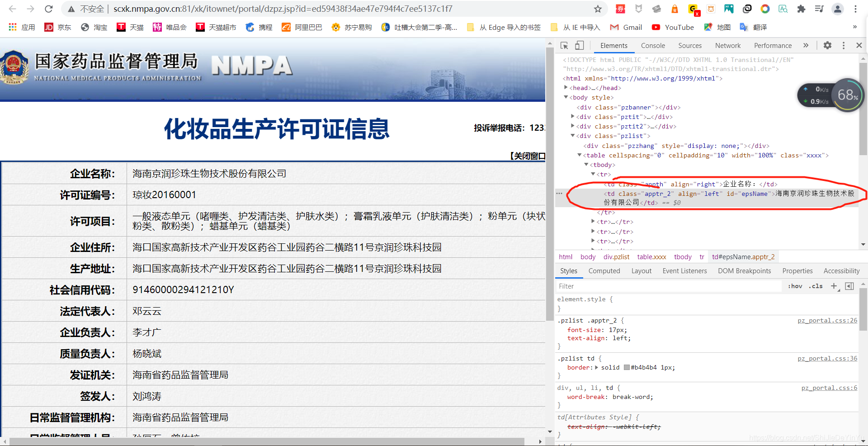Expand the div class pztit2 node
The width and height of the screenshot is (868, 446).
click(x=573, y=126)
